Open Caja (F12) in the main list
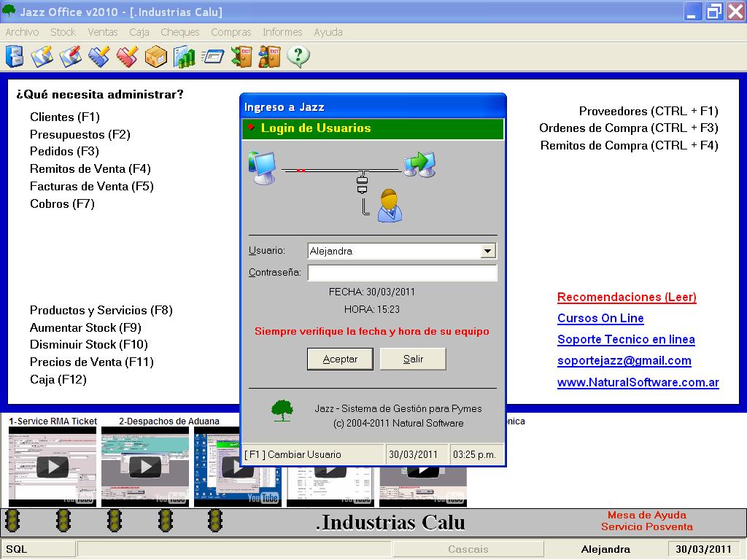The width and height of the screenshot is (747, 560). (58, 379)
